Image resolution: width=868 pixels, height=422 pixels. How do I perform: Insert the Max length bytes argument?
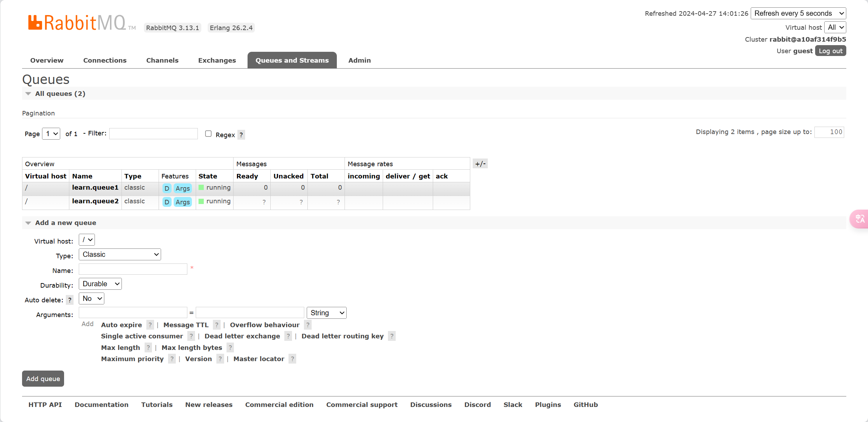[192, 347]
